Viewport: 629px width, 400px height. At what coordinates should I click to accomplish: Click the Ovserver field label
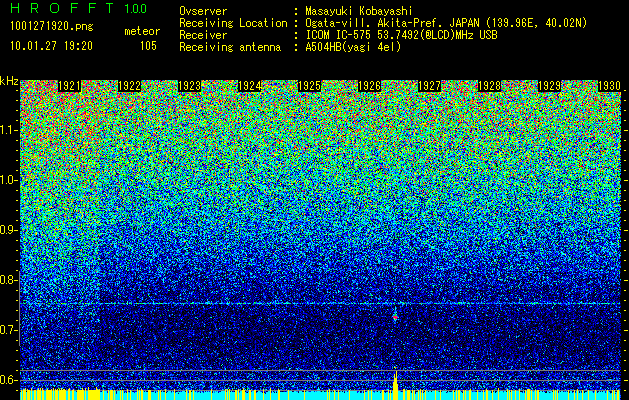tap(203, 11)
